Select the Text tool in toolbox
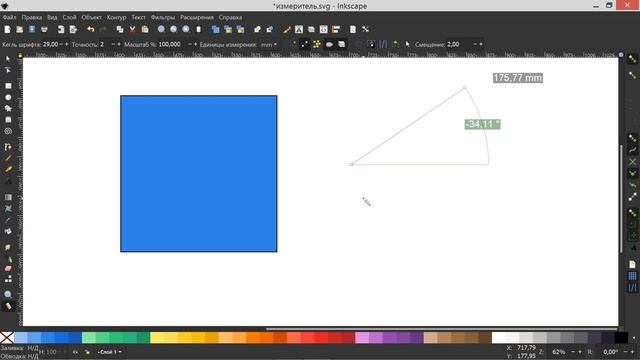The height and width of the screenshot is (360, 640). pos(8,181)
